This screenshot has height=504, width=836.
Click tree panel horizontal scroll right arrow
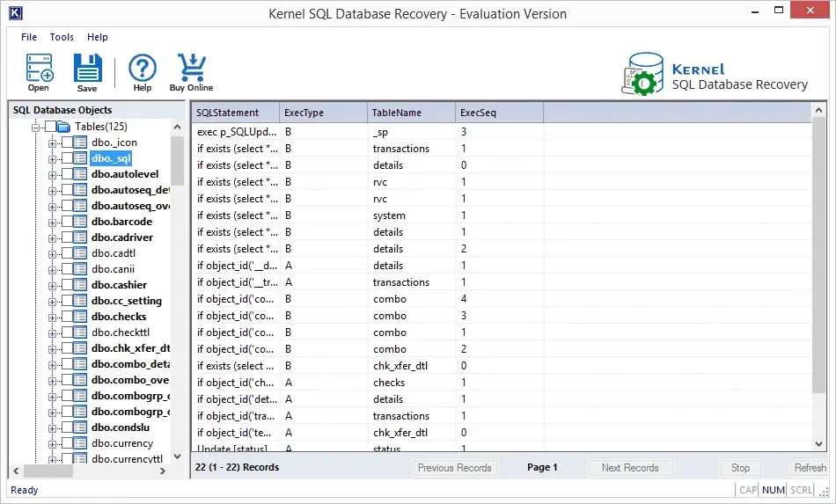point(163,471)
